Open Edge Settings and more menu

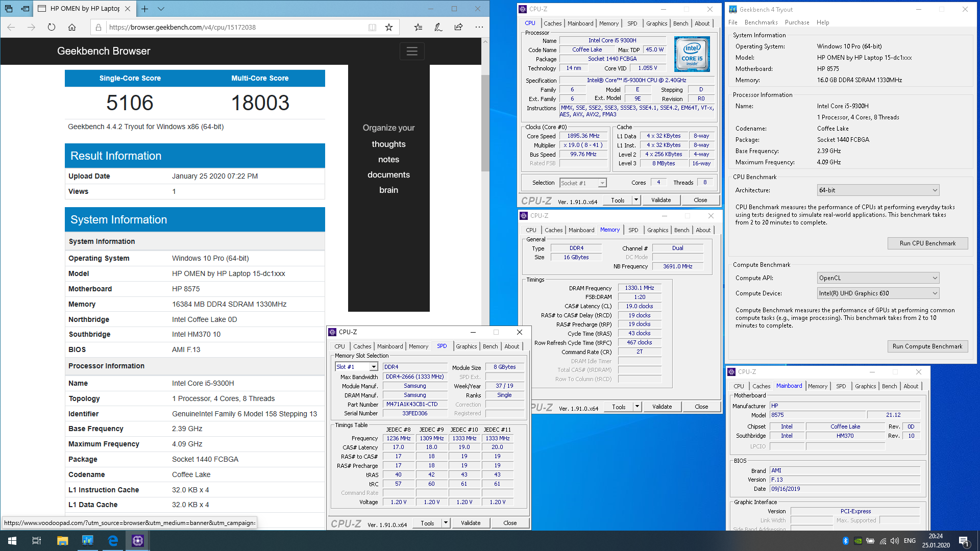point(479,27)
